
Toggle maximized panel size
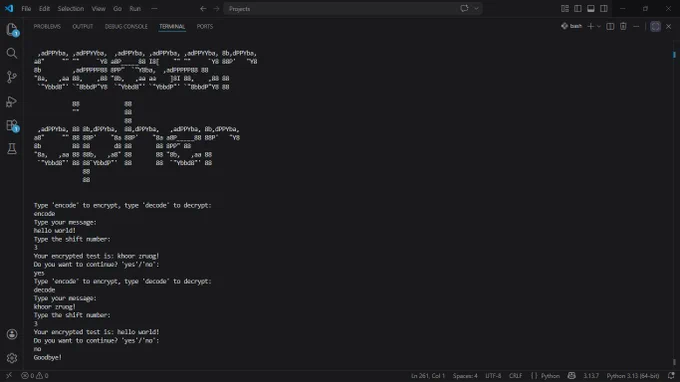click(x=655, y=26)
